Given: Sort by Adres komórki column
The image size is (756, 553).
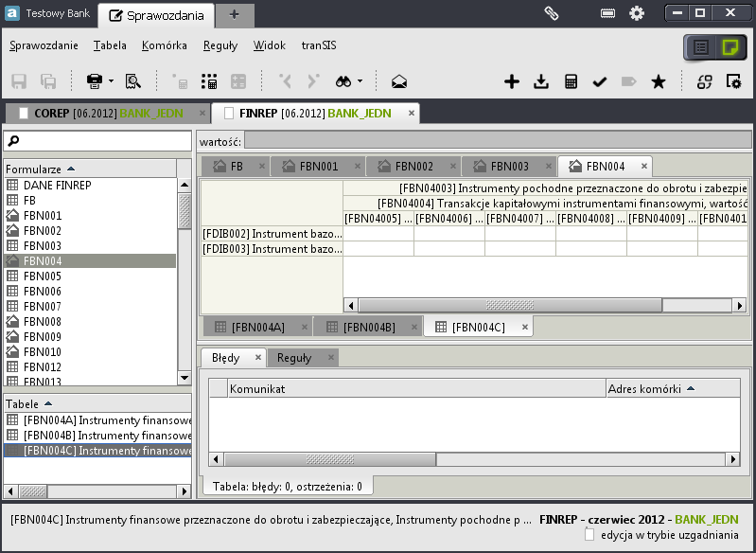Looking at the screenshot, I should (673, 388).
